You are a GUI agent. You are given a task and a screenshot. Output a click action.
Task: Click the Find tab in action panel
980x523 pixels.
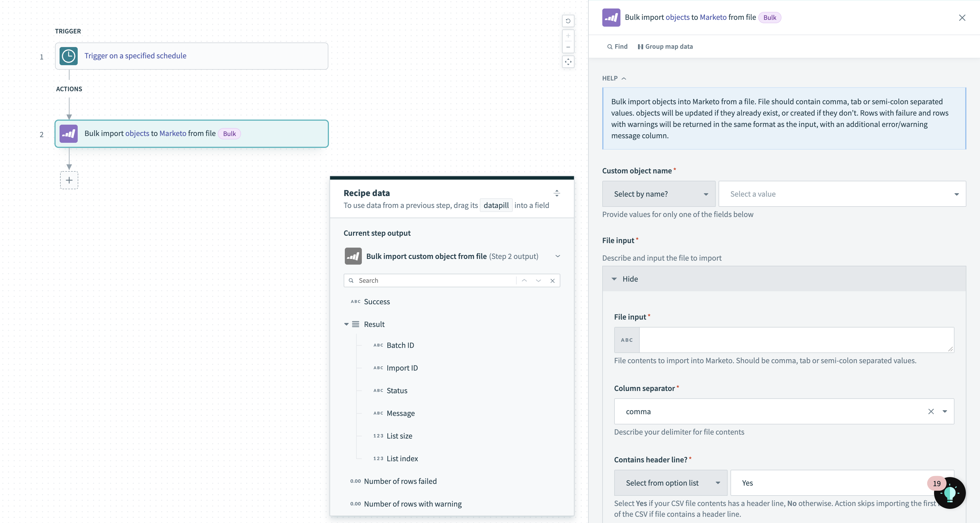coord(617,46)
